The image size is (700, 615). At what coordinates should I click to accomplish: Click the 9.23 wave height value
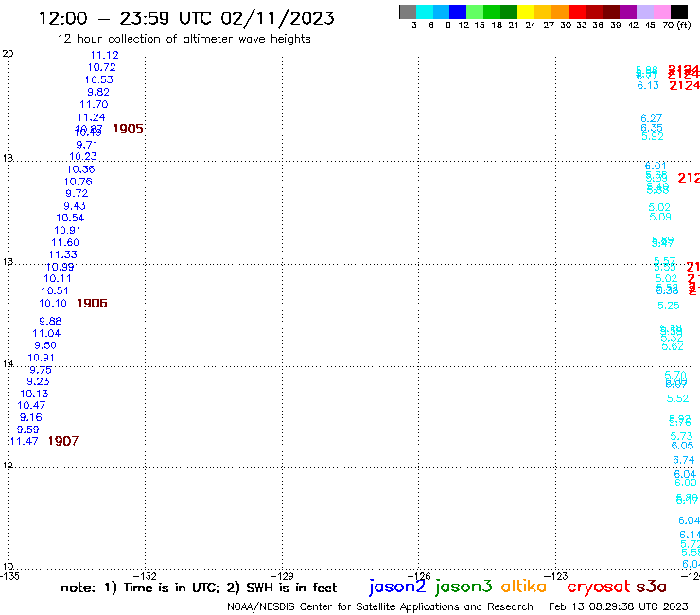[38, 382]
